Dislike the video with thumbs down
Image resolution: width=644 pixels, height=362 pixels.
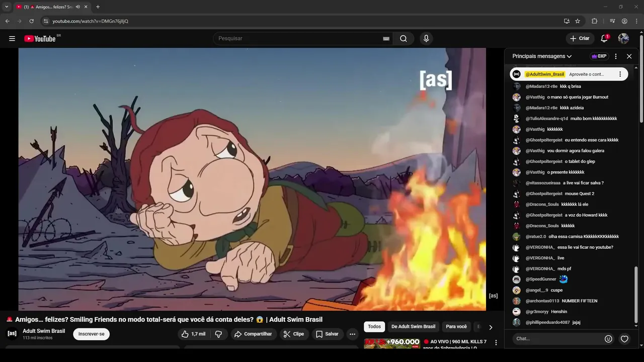click(x=218, y=334)
